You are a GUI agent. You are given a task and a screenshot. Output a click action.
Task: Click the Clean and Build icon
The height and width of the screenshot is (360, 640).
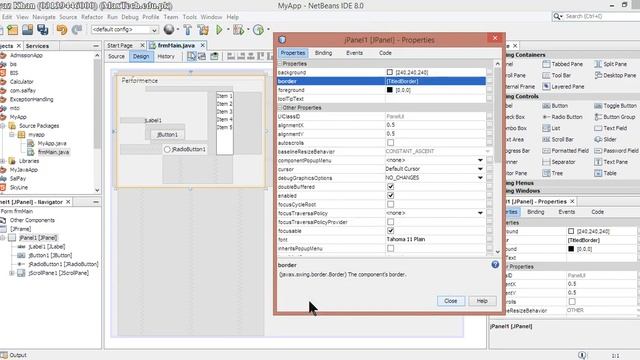point(203,29)
